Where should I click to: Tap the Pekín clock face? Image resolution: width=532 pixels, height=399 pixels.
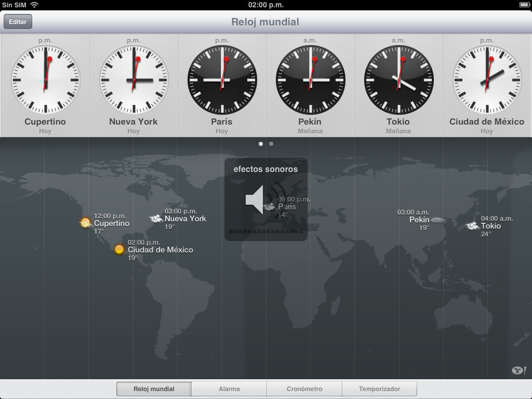pyautogui.click(x=310, y=80)
